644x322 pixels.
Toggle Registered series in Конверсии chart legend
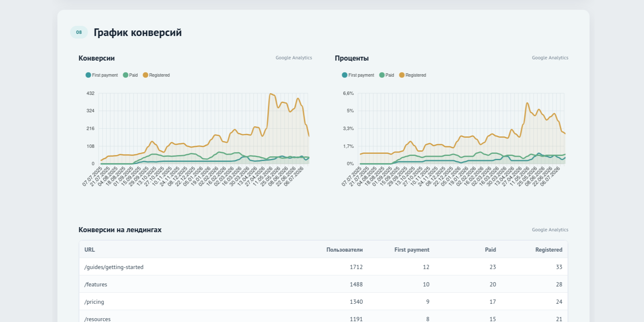pos(156,75)
